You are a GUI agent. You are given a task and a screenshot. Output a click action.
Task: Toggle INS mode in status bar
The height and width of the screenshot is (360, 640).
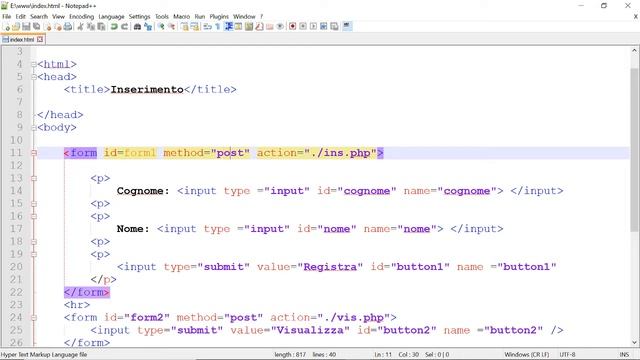coord(624,355)
